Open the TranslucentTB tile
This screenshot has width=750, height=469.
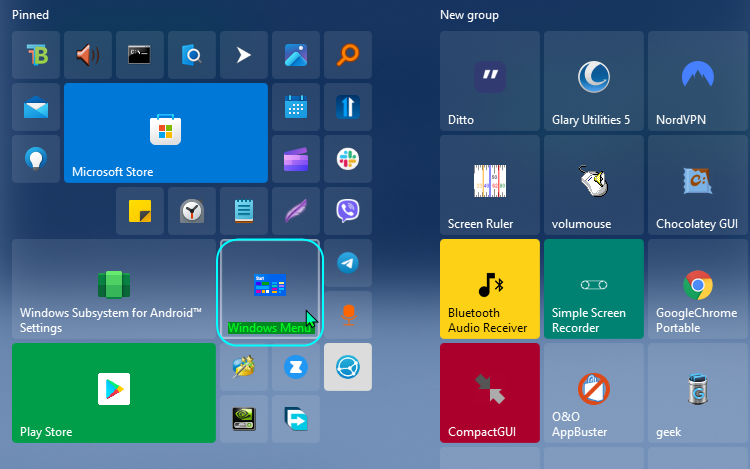(x=36, y=55)
